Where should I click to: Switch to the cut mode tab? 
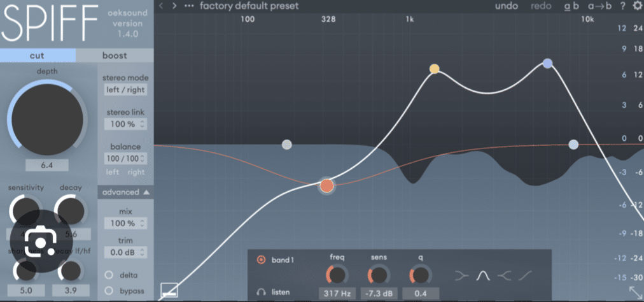(x=38, y=55)
